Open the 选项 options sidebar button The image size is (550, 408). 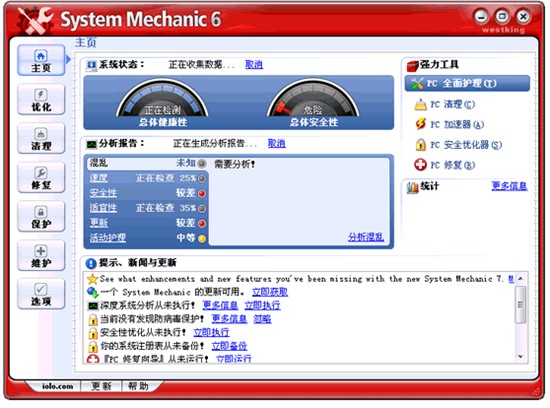(x=41, y=294)
